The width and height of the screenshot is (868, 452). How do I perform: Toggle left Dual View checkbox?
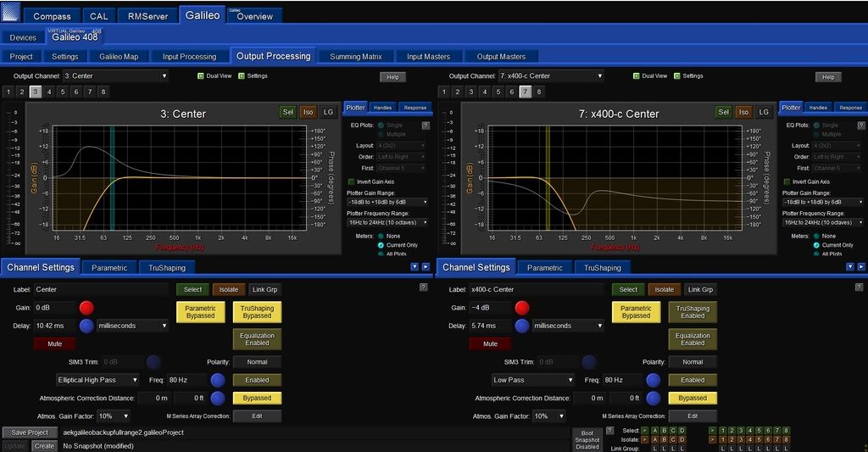[200, 75]
